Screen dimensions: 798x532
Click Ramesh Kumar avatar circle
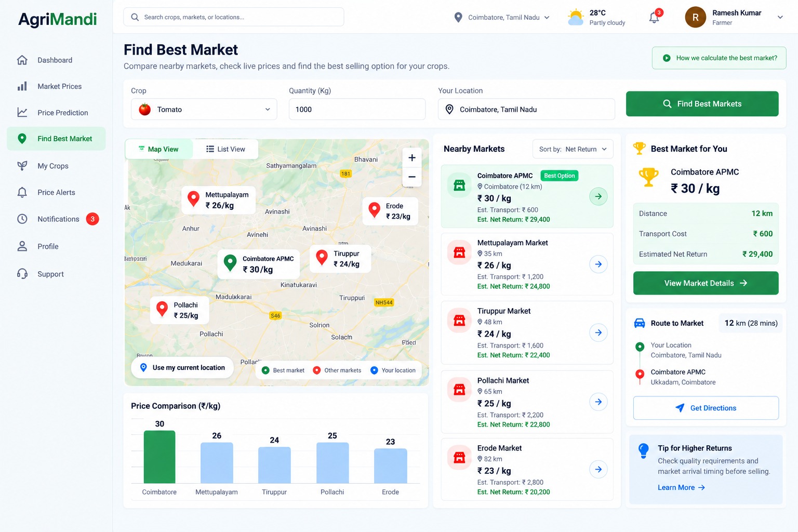click(696, 17)
